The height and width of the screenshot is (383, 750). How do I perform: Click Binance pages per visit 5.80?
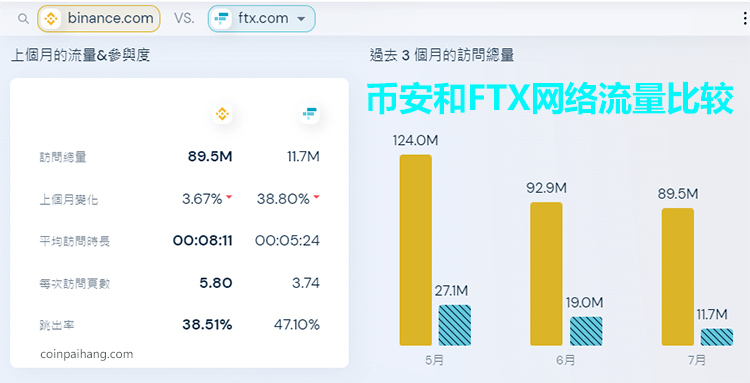coord(216,283)
